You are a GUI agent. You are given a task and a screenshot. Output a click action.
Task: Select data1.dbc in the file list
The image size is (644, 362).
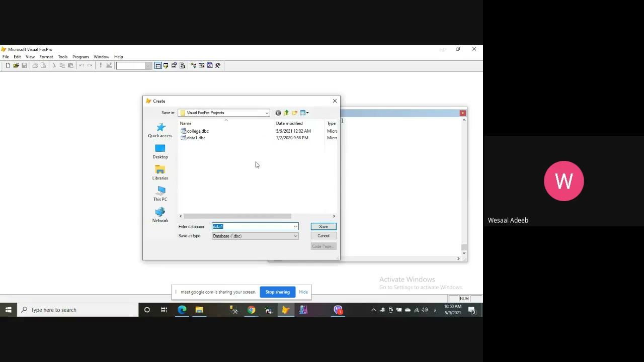point(193,138)
